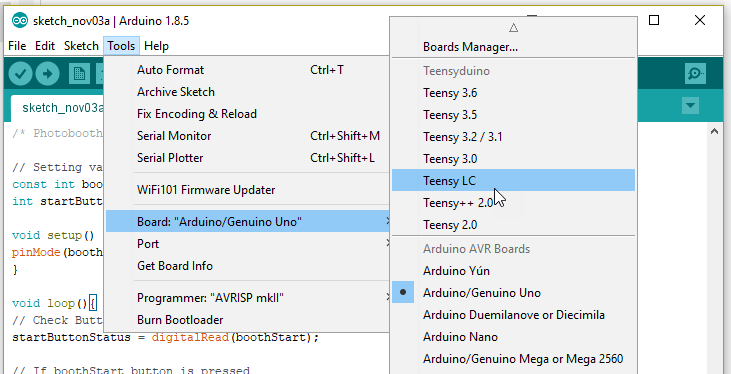The width and height of the screenshot is (731, 374).
Task: Open the Sketch menu
Action: pyautogui.click(x=81, y=46)
